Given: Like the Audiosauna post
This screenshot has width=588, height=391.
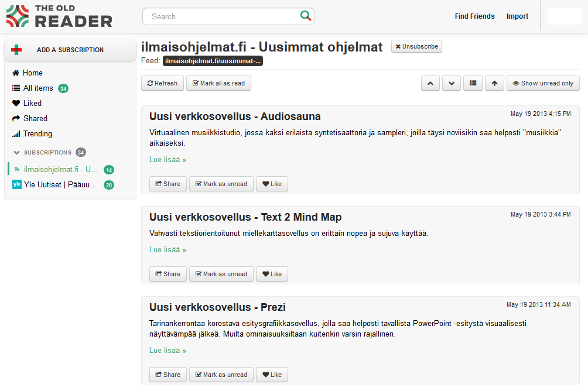Looking at the screenshot, I should [272, 184].
